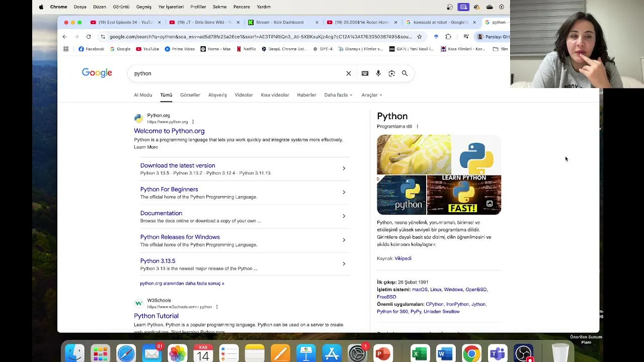View site information icon in address bar
Screen dimensions: 644x362
[103, 37]
